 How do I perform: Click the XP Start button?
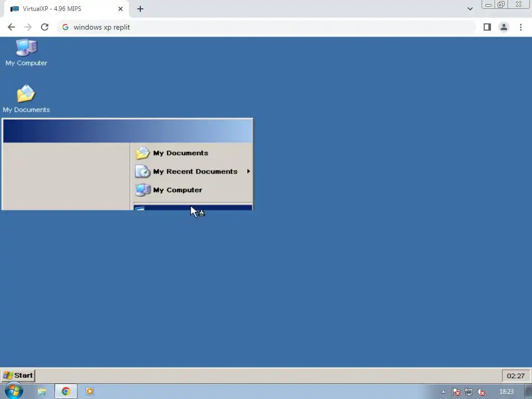click(18, 376)
